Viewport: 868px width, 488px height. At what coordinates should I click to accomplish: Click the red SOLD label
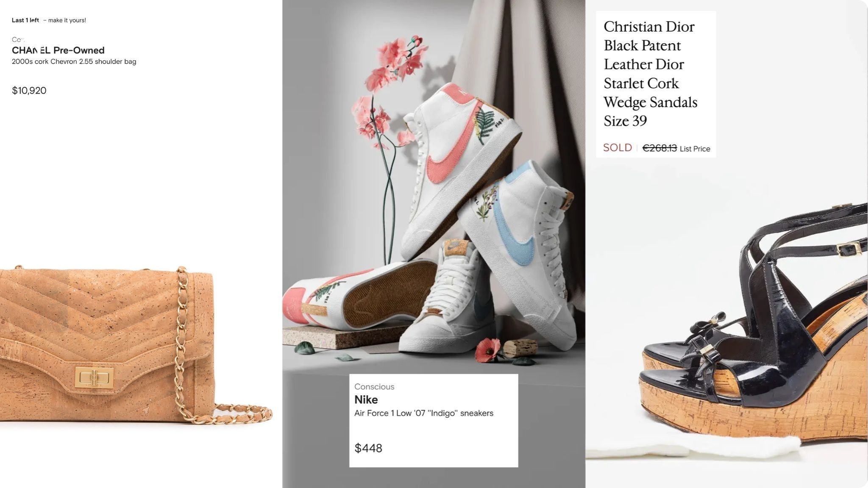(x=617, y=147)
